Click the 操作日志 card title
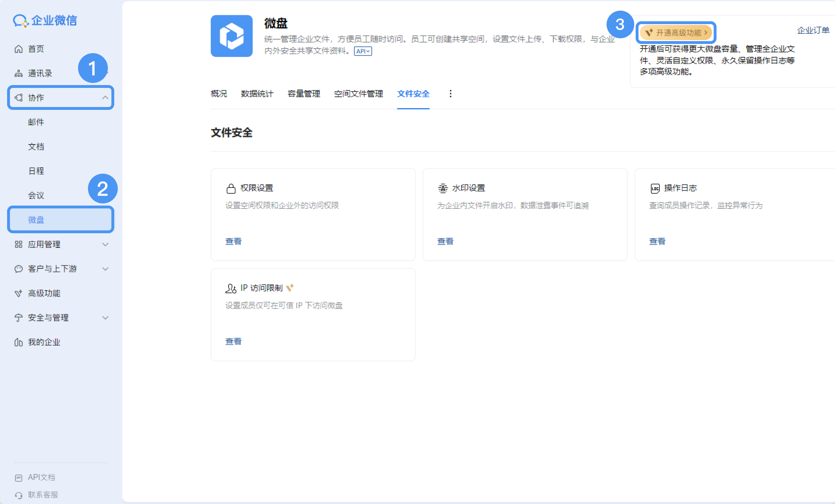Image resolution: width=835 pixels, height=504 pixels. 680,188
